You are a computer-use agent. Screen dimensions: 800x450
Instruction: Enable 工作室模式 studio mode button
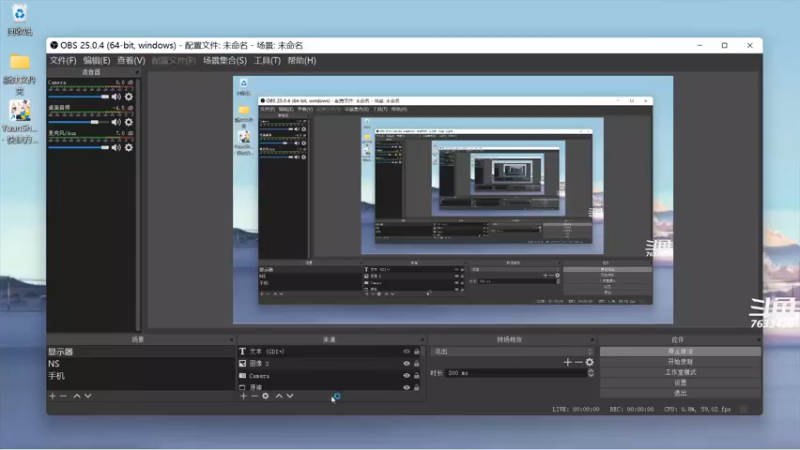click(x=680, y=372)
